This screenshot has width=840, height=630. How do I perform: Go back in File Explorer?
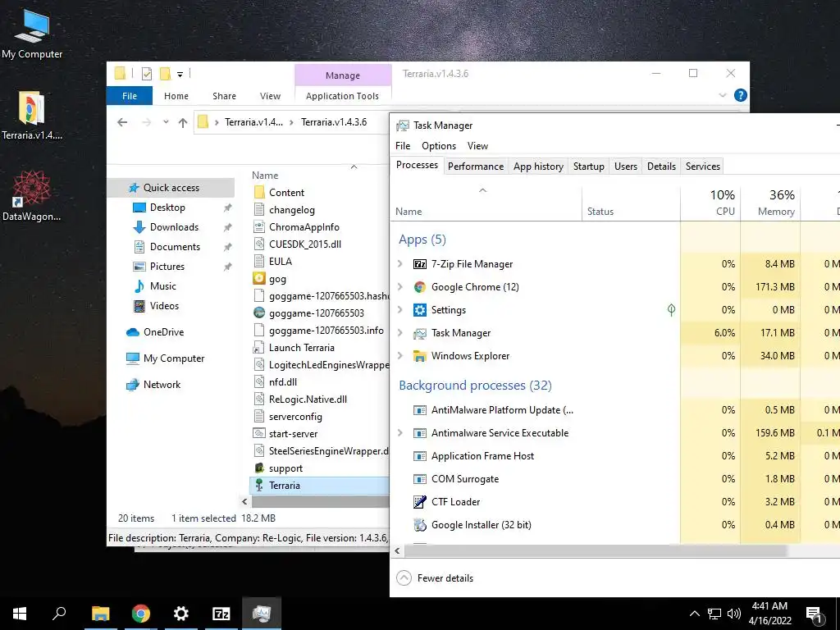[x=122, y=122]
